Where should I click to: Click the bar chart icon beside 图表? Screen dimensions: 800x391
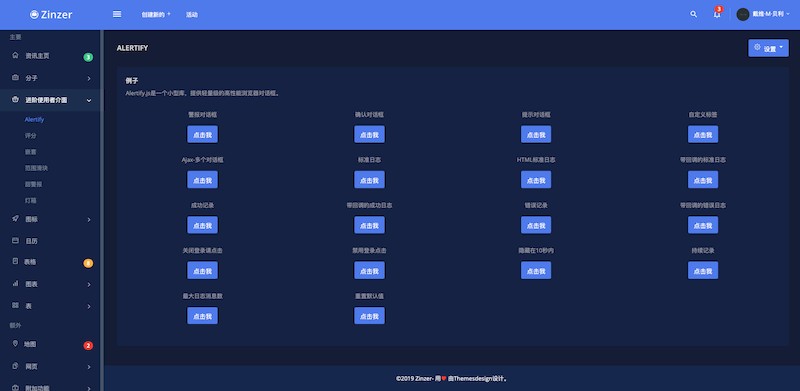pos(15,283)
